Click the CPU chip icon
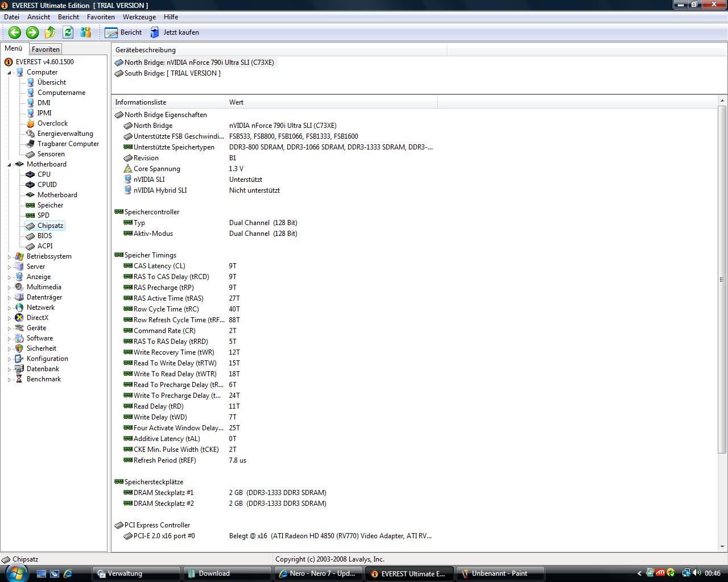The image size is (728, 582). (x=30, y=174)
